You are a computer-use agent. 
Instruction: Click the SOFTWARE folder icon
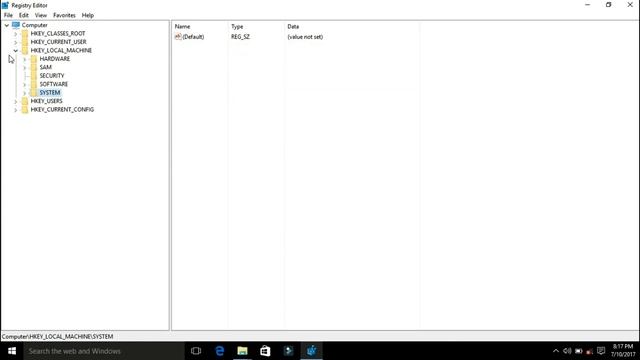coord(34,84)
